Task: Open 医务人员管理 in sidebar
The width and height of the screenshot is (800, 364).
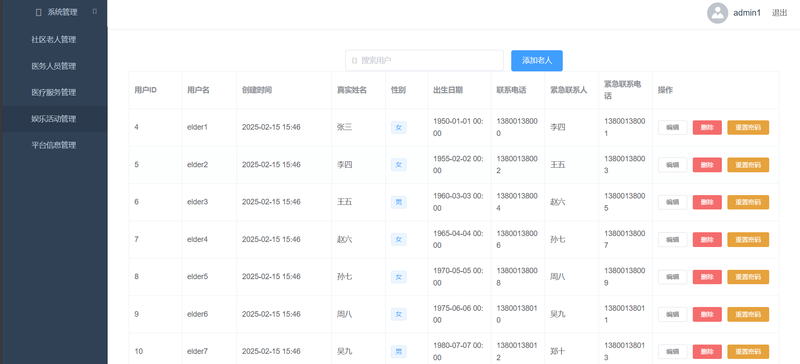Action: click(54, 66)
